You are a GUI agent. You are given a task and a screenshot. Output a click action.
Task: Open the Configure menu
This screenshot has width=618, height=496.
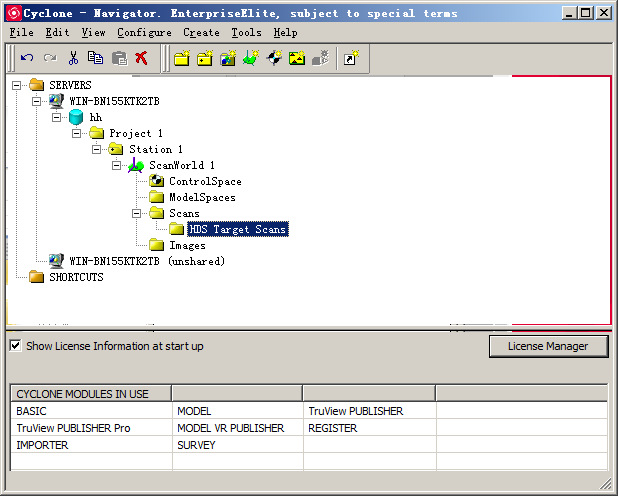click(144, 33)
